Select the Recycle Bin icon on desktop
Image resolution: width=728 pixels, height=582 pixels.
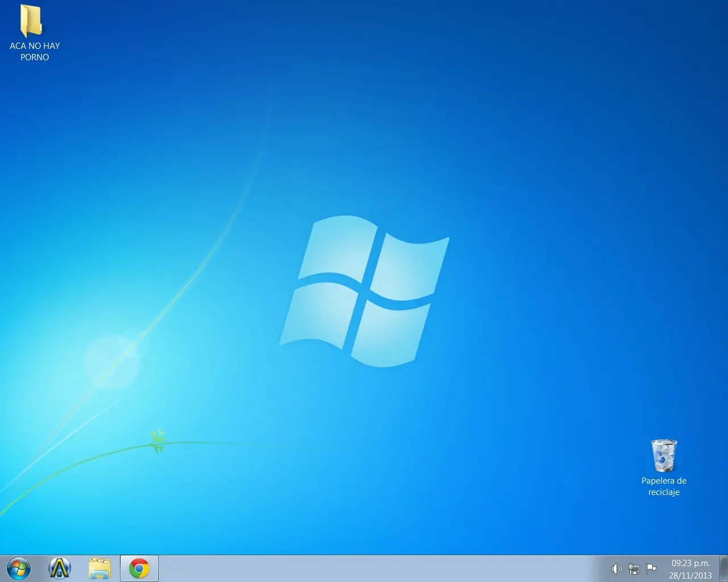tap(664, 455)
